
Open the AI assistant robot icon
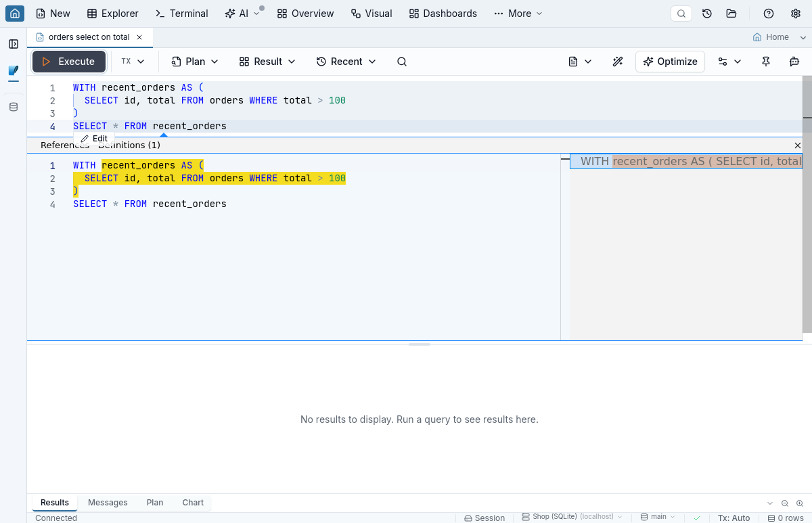pos(794,62)
